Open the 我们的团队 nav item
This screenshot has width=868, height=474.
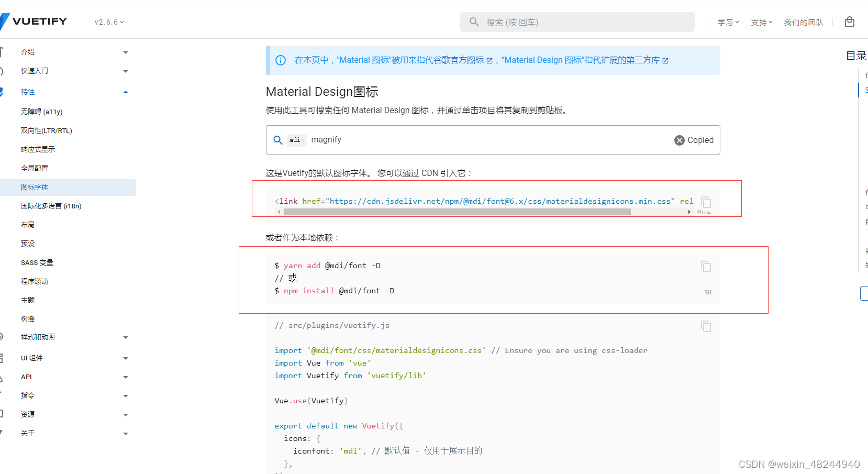[x=804, y=22]
